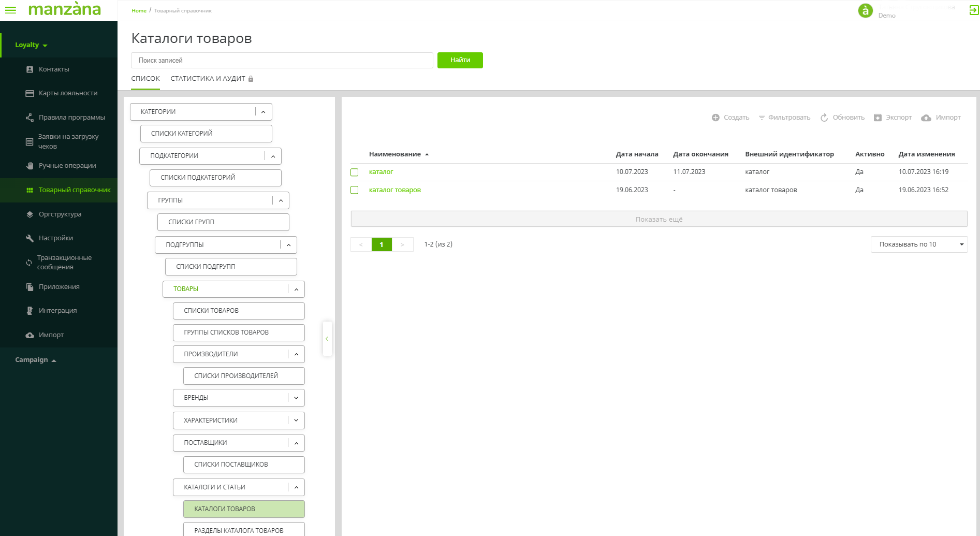
Task: Click the Import cloud icon in toolbar
Action: (926, 118)
